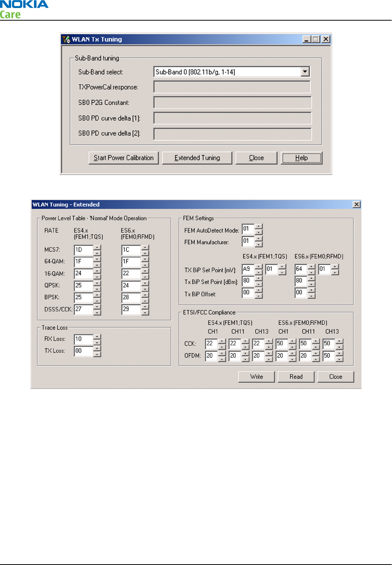This screenshot has width=392, height=565.
Task: Click ES4.x Tx BiP Set Point dBm field
Action: pyautogui.click(x=248, y=281)
